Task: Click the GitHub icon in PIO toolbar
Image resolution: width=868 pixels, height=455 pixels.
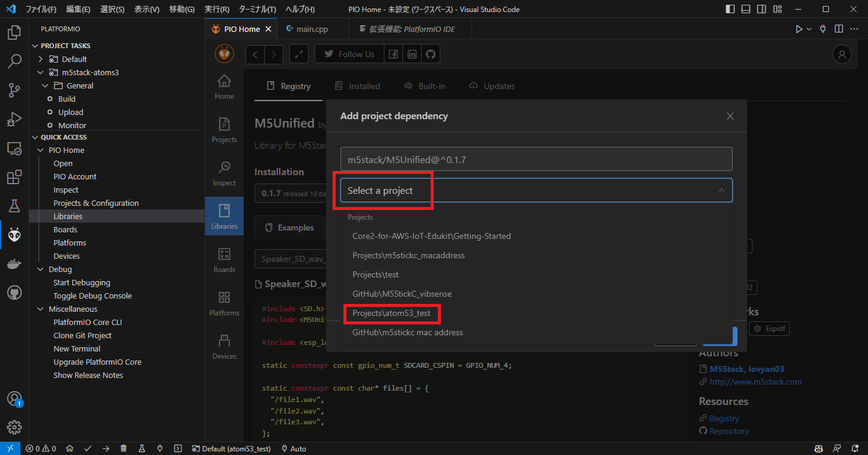Action: click(430, 54)
